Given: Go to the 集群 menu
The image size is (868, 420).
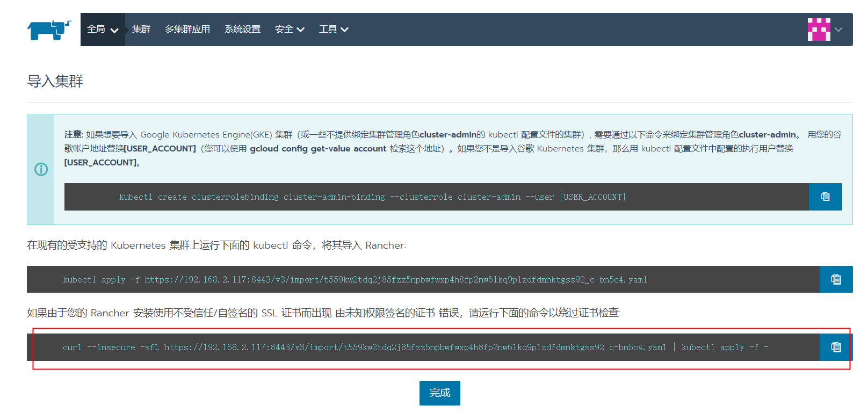Looking at the screenshot, I should pos(141,30).
